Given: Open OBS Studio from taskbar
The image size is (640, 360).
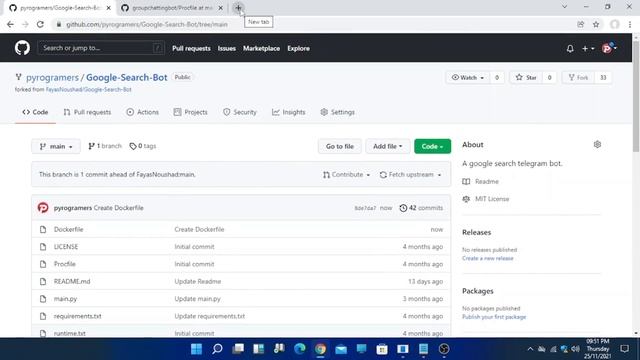Looking at the screenshot, I should (444, 349).
